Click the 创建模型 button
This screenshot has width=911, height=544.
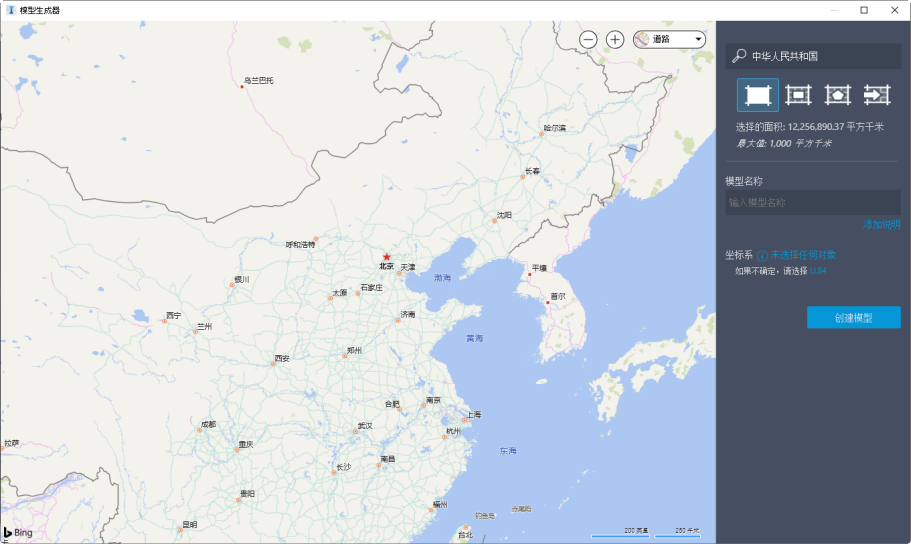(853, 317)
